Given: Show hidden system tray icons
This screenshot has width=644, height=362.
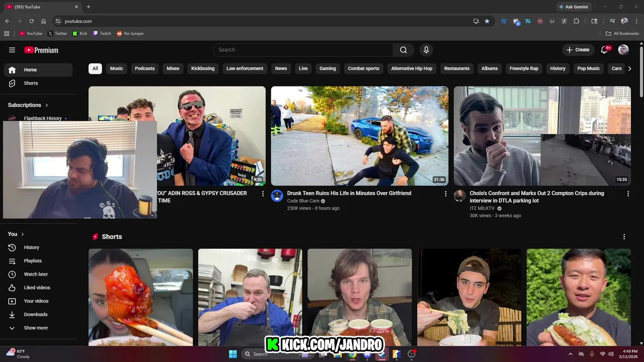Looking at the screenshot, I should (570, 354).
